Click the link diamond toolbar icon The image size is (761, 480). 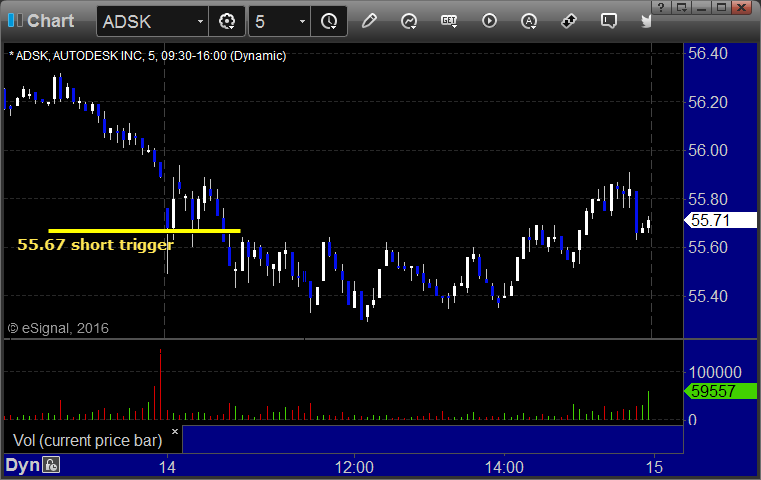click(569, 21)
